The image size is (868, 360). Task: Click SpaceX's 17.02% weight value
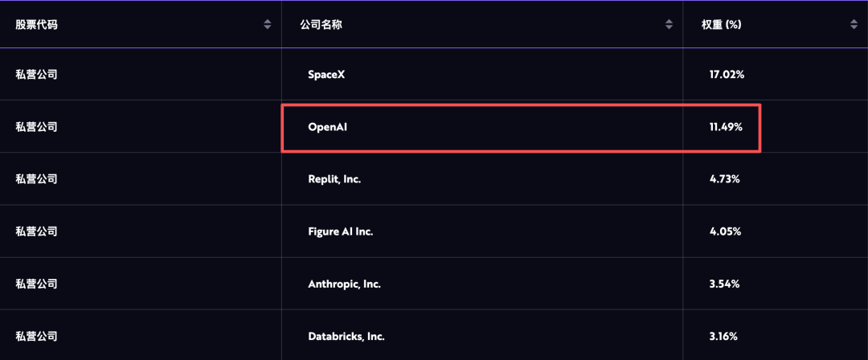click(727, 75)
